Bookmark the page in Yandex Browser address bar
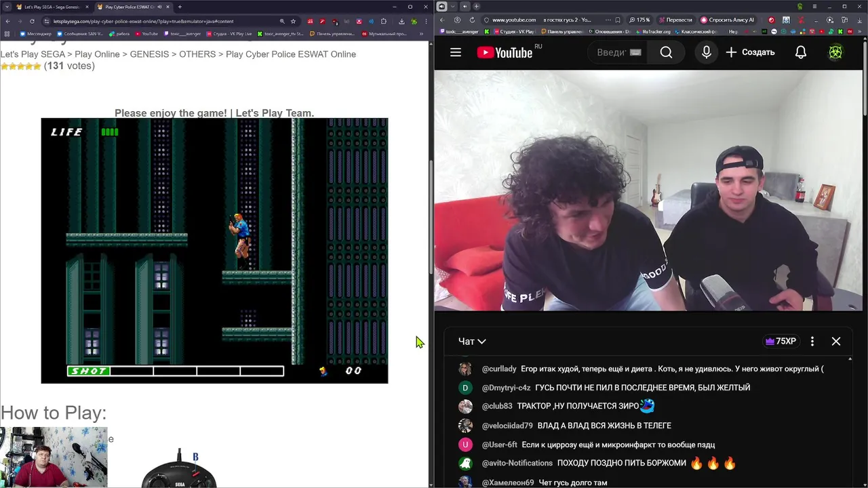 [618, 20]
